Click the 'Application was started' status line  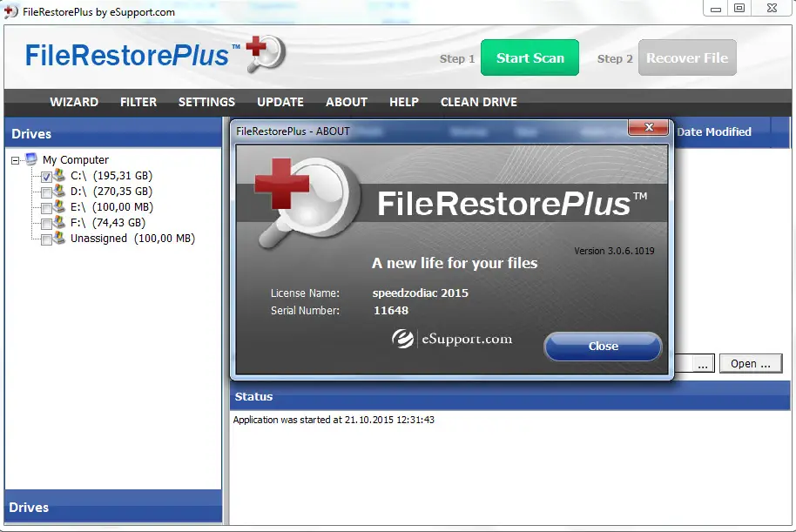pos(334,420)
